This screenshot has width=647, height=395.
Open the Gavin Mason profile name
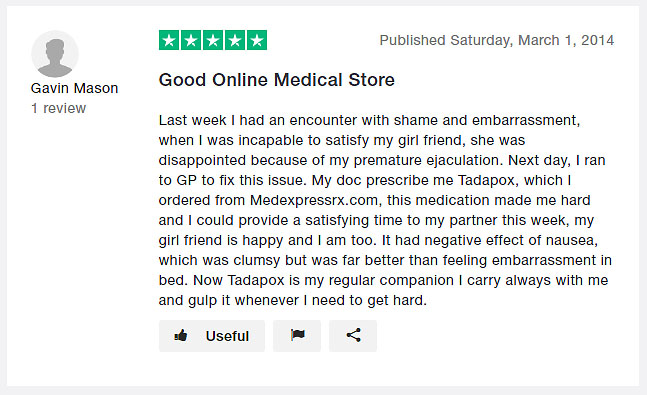75,88
